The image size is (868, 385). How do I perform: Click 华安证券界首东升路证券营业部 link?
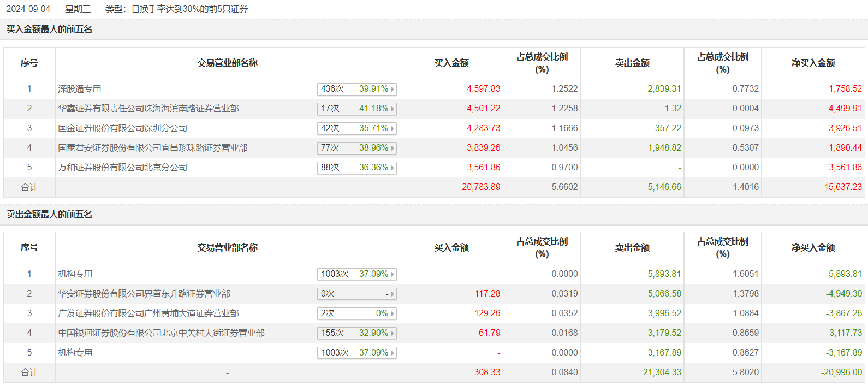click(144, 294)
